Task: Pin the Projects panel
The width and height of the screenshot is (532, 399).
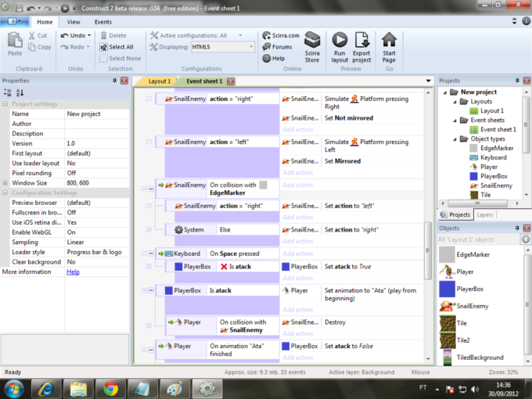Action: 517,81
